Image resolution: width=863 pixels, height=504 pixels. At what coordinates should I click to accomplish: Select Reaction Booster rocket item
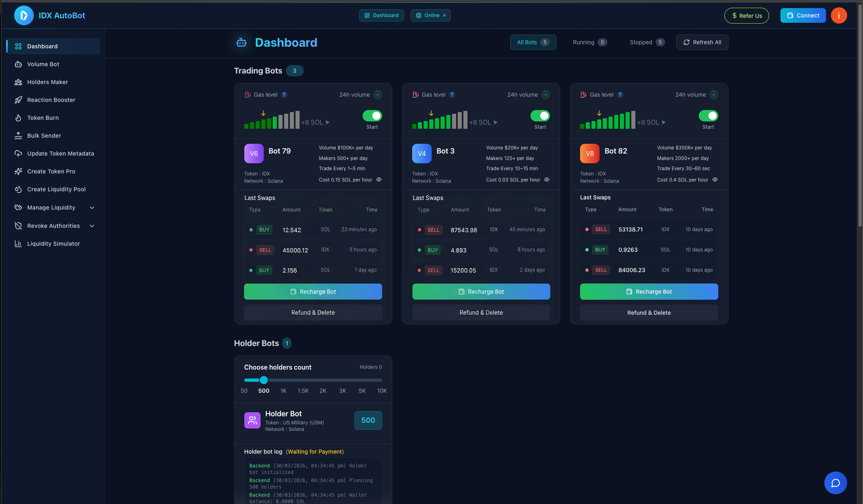point(53,100)
